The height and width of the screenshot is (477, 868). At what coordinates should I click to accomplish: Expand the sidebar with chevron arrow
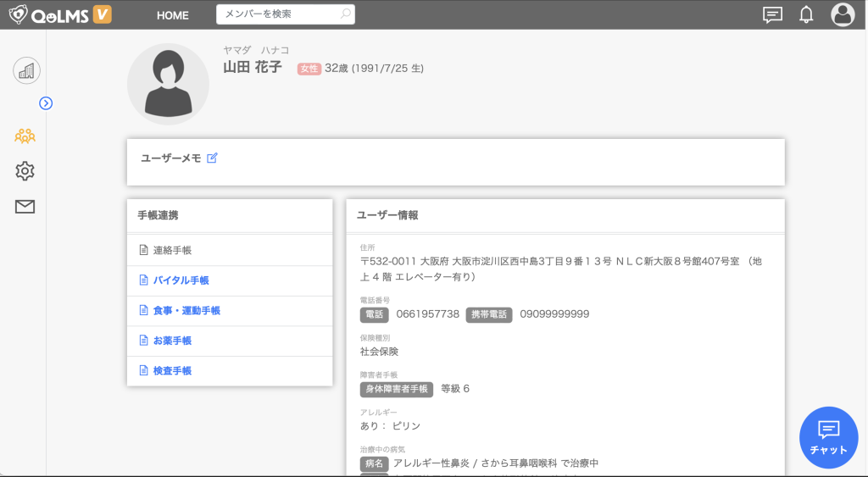(x=47, y=103)
